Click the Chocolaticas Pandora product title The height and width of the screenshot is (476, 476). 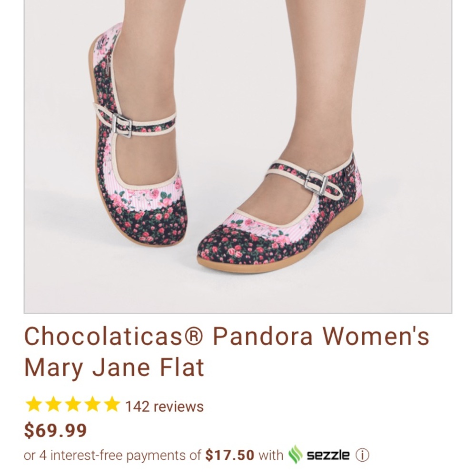tap(190, 336)
